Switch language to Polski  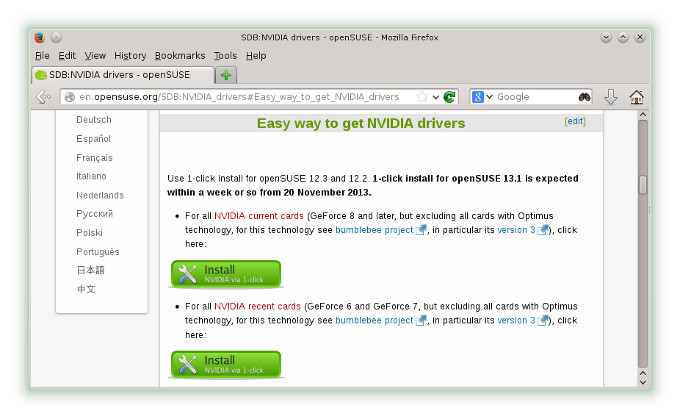click(x=89, y=233)
